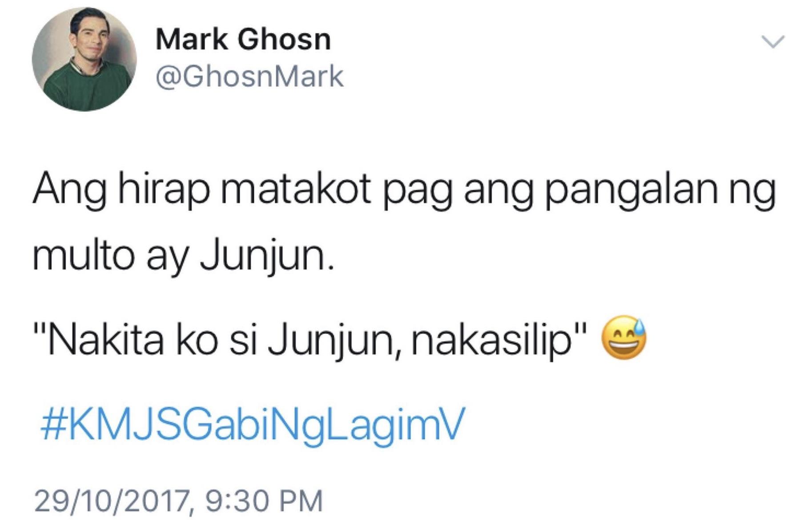This screenshot has width=812, height=523.
Task: Open Mark Ghosn's profile picture
Action: click(84, 59)
